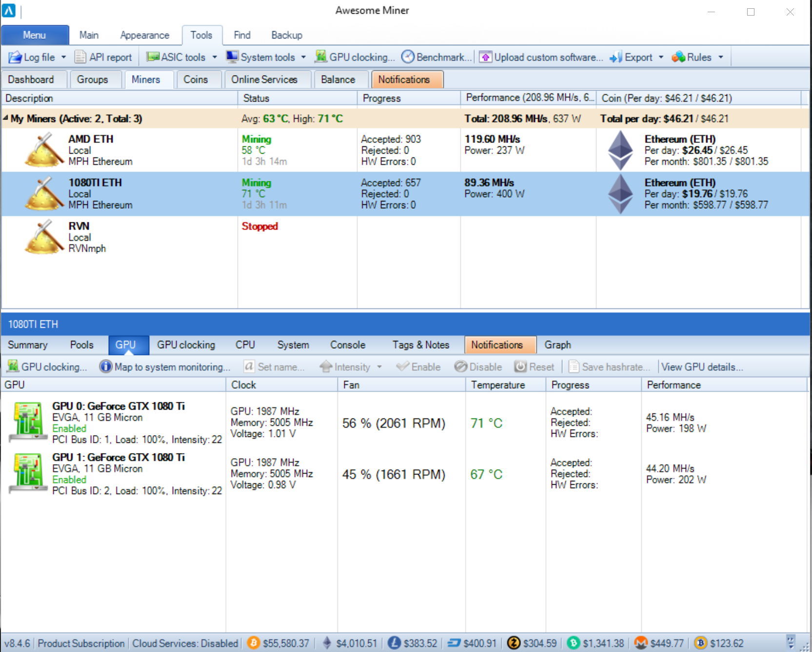This screenshot has height=652, width=812.
Task: Open the Pools tab
Action: [81, 345]
